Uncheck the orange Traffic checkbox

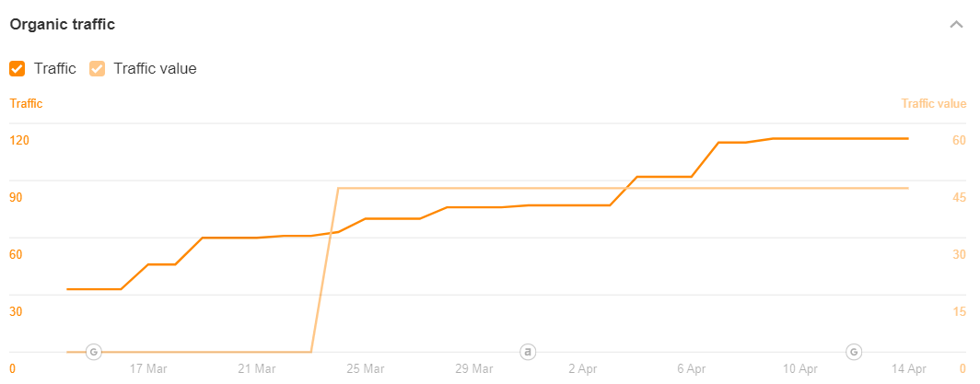pos(17,68)
